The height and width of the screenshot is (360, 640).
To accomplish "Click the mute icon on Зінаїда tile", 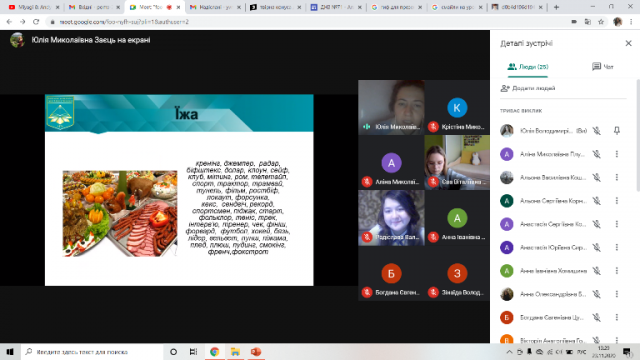I will click(x=433, y=292).
